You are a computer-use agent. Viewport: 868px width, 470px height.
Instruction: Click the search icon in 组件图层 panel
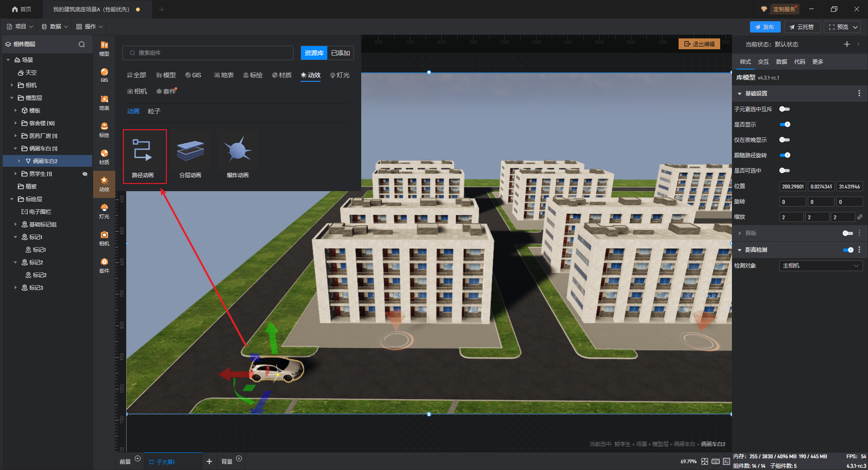(82, 44)
